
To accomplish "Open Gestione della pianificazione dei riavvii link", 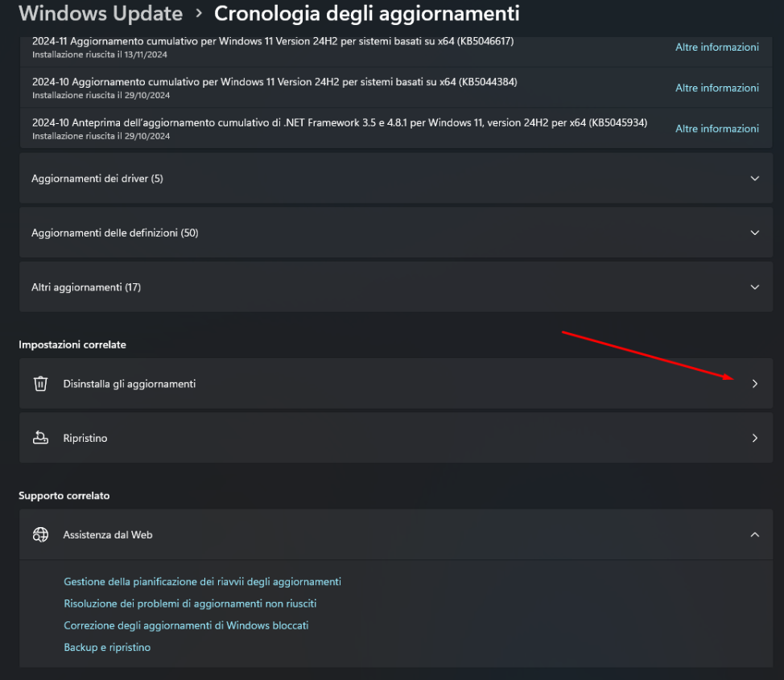I will coord(202,581).
